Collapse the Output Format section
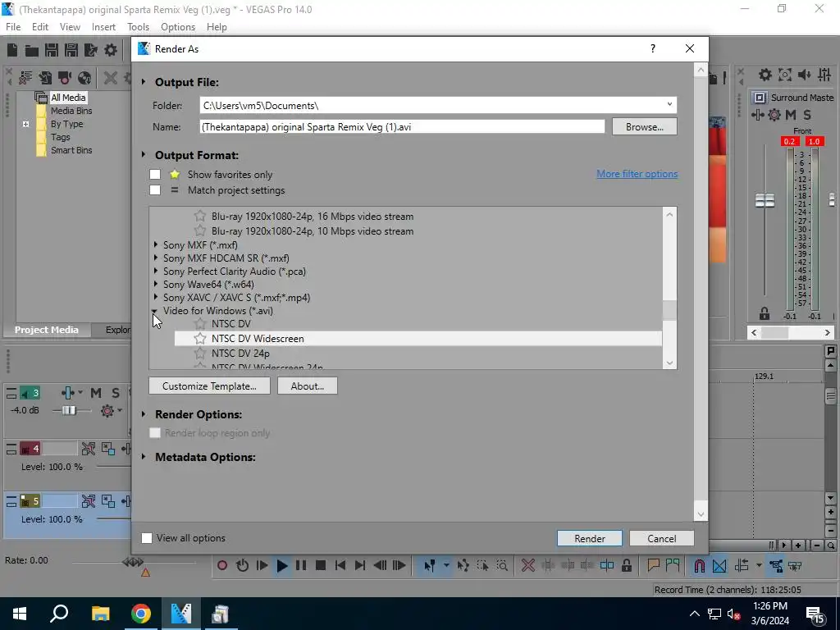The width and height of the screenshot is (840, 630). (144, 154)
